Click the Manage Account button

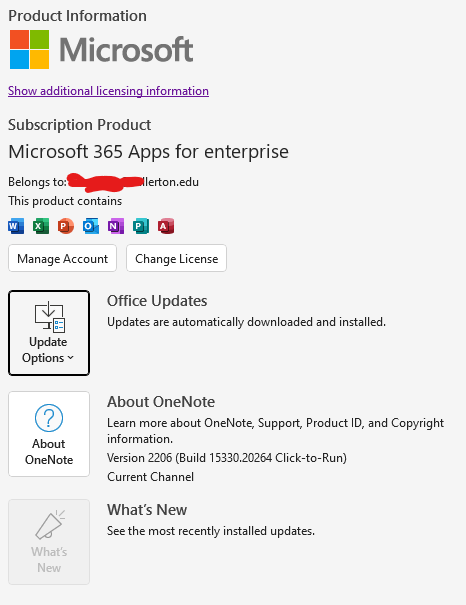coord(62,258)
